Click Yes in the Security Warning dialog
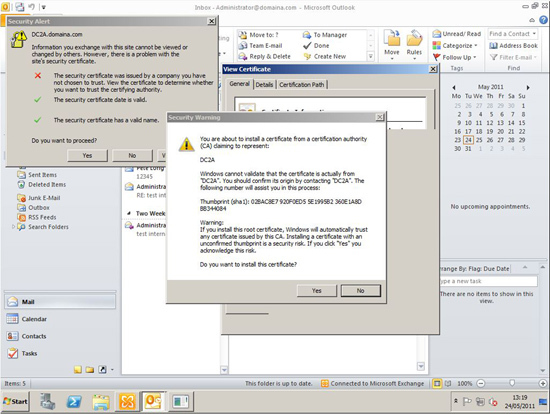 coord(316,291)
